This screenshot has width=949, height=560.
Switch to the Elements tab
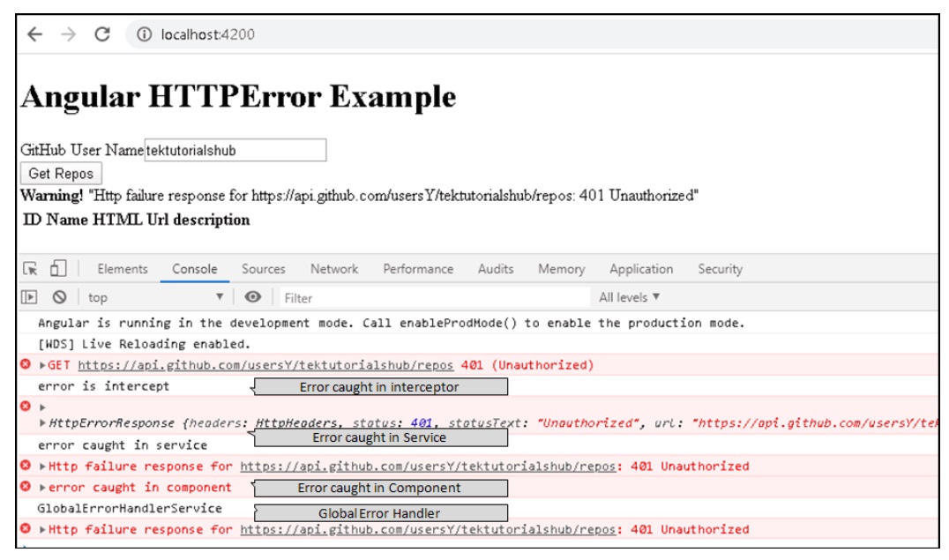click(123, 269)
